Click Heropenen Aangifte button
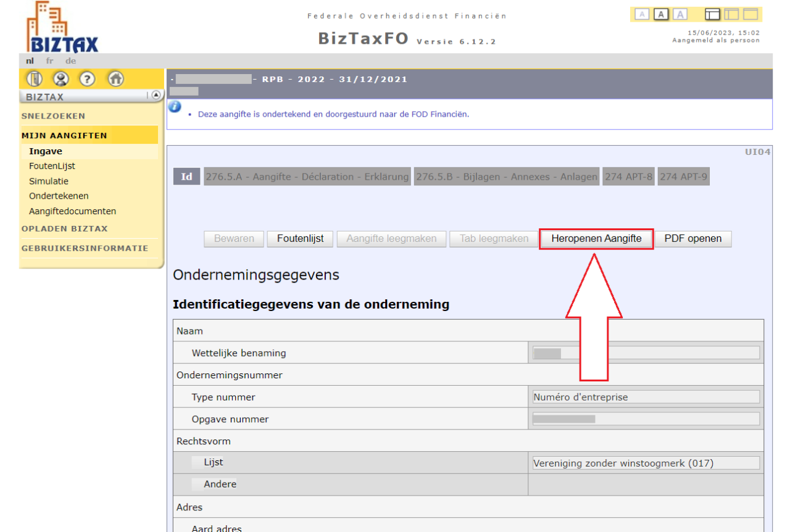790x532 pixels. [x=596, y=239]
